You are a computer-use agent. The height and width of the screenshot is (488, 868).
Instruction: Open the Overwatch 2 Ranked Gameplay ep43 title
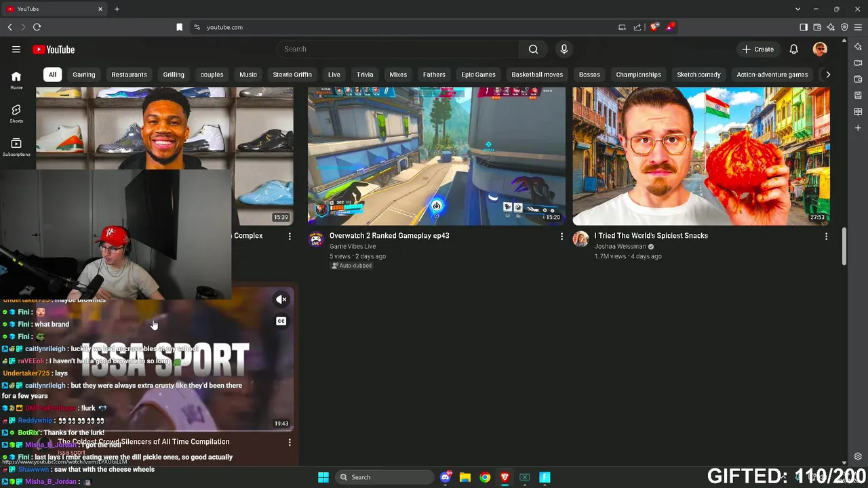pyautogui.click(x=389, y=236)
